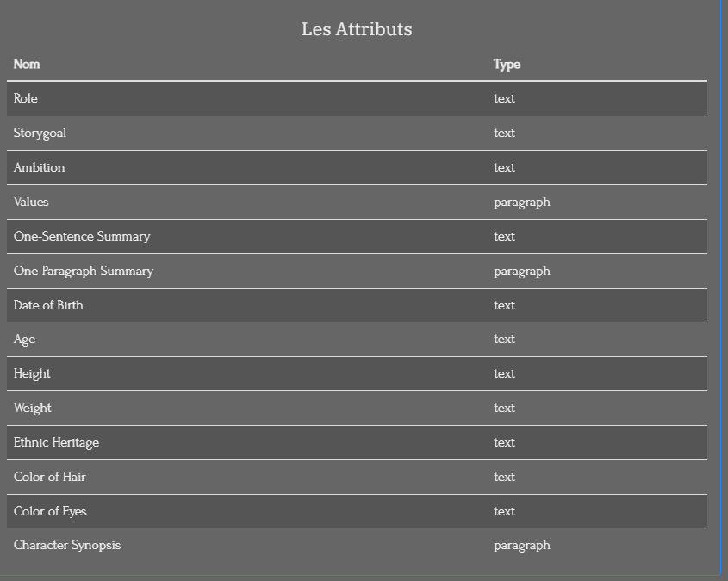
Task: Click the Storygoal attribute name
Action: click(40, 134)
